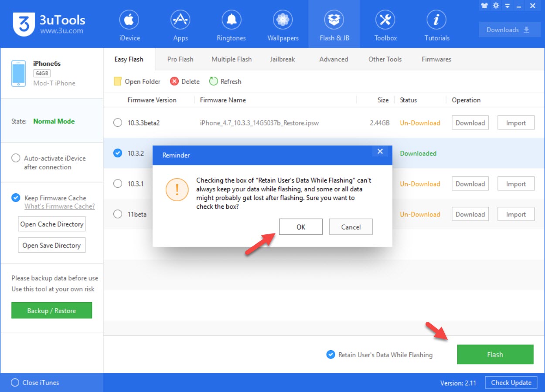
Task: Select the 10.3.3beta2 firmware radio button
Action: point(118,123)
